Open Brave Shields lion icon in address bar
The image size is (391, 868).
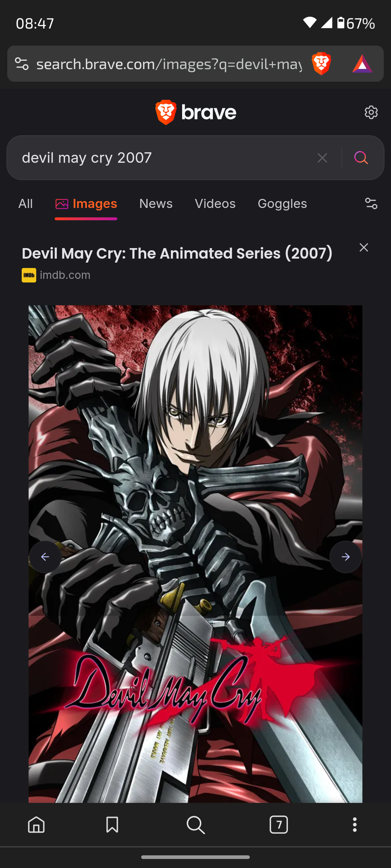pyautogui.click(x=321, y=64)
